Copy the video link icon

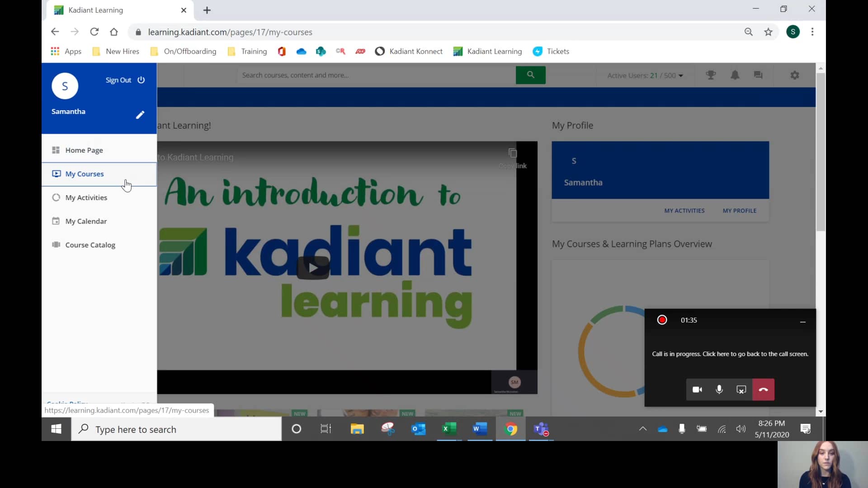513,153
